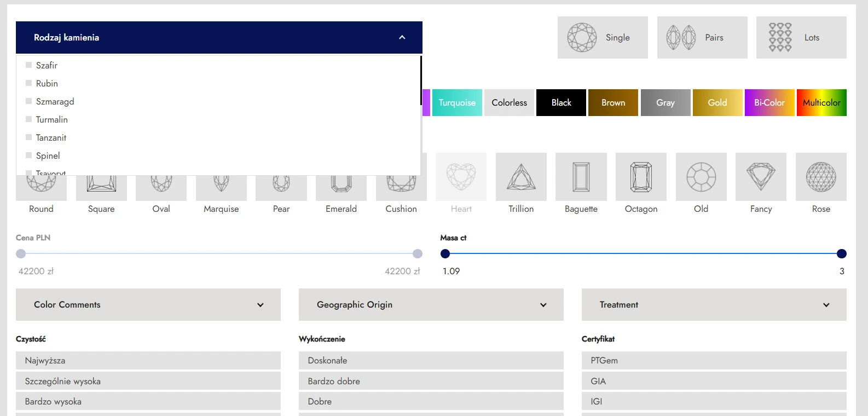Select the Old cut shape
The image size is (868, 416).
pyautogui.click(x=701, y=177)
